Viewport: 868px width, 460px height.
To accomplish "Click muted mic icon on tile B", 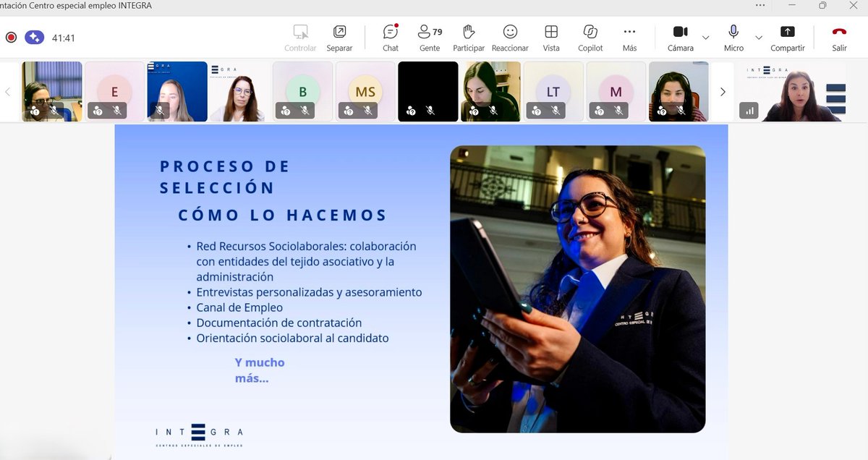I will pos(305,111).
